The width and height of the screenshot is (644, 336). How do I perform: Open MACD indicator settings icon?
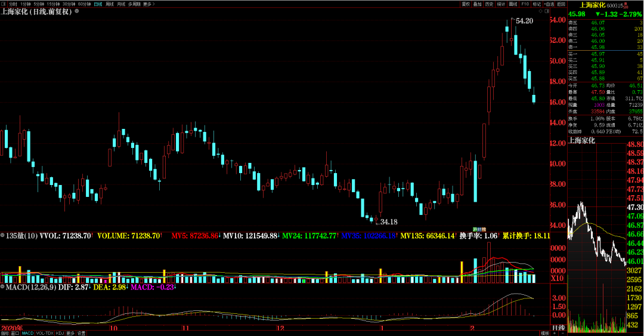tap(2, 286)
